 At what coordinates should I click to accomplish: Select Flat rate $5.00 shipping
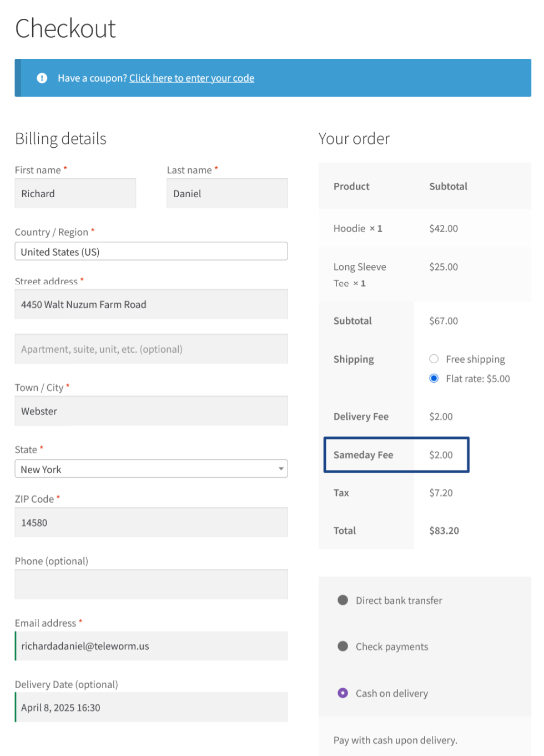click(434, 379)
